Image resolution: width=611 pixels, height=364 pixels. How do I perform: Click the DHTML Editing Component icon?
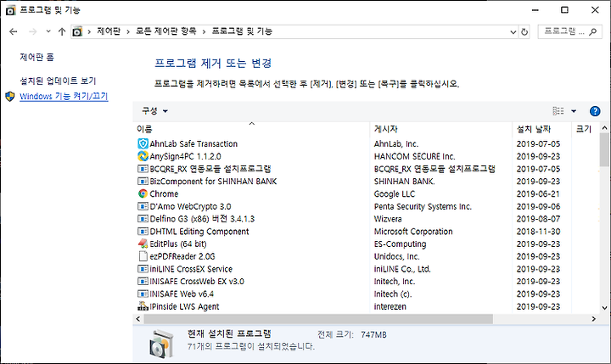(x=143, y=231)
